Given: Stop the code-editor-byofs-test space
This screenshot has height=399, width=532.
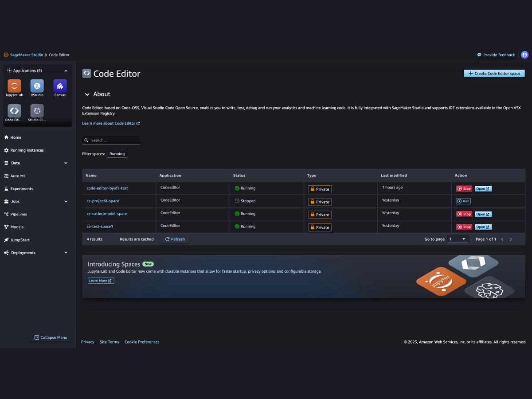Looking at the screenshot, I should [464, 188].
